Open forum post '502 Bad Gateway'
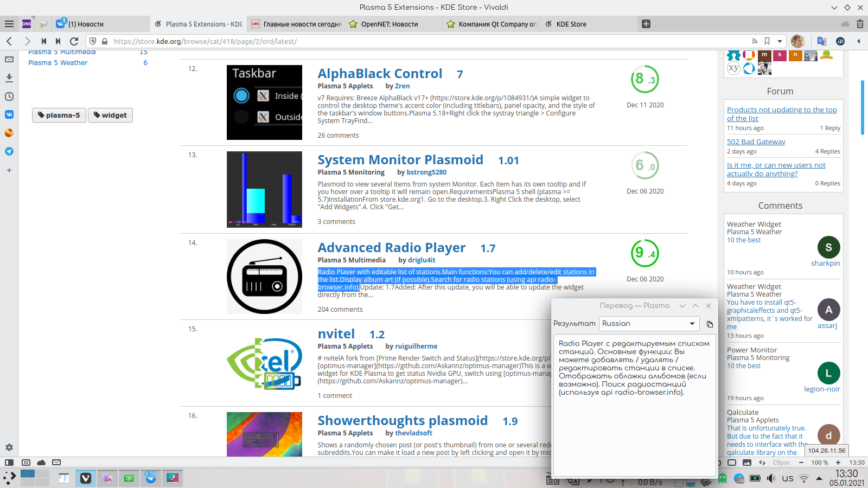Screen dimensions: 868x488 (756, 142)
